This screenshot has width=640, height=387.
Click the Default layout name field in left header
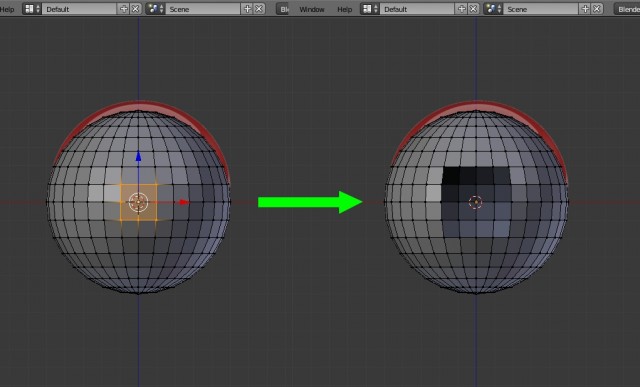(x=80, y=9)
